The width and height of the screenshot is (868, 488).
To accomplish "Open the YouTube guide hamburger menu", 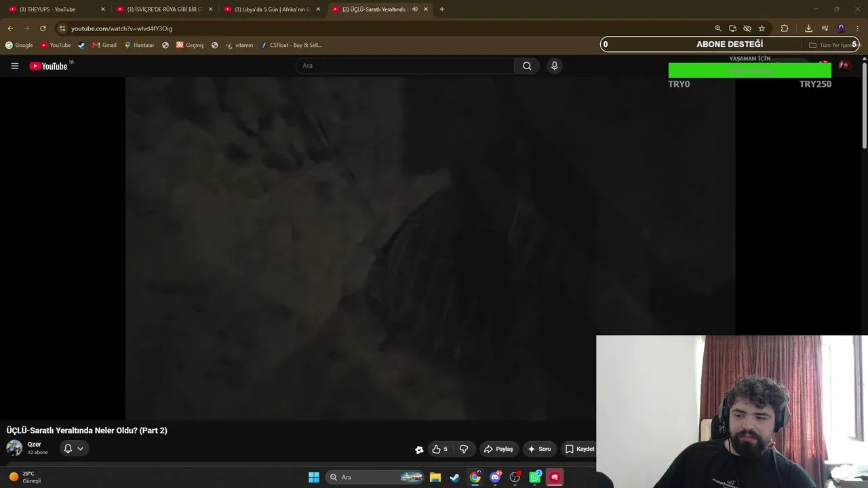I will (x=14, y=66).
